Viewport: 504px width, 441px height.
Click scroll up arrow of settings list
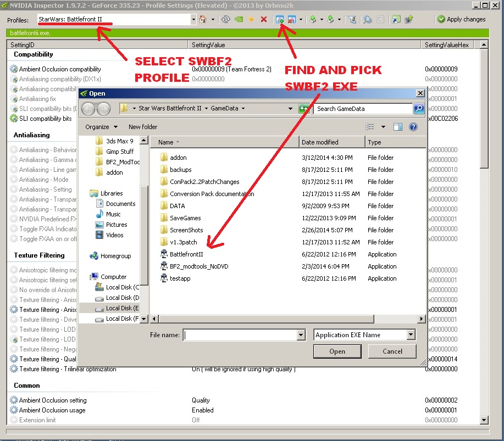pyautogui.click(x=484, y=44)
